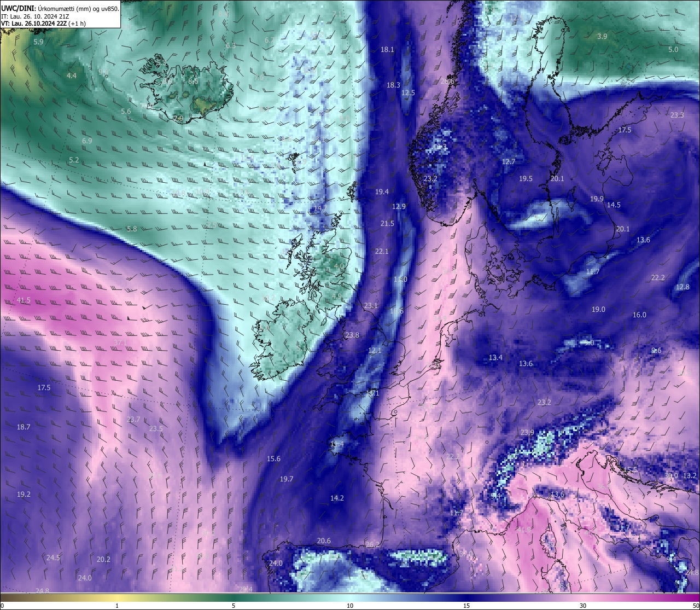The image size is (700, 610).
Task: Click the colour scale tick label 5
Action: [x=234, y=606]
